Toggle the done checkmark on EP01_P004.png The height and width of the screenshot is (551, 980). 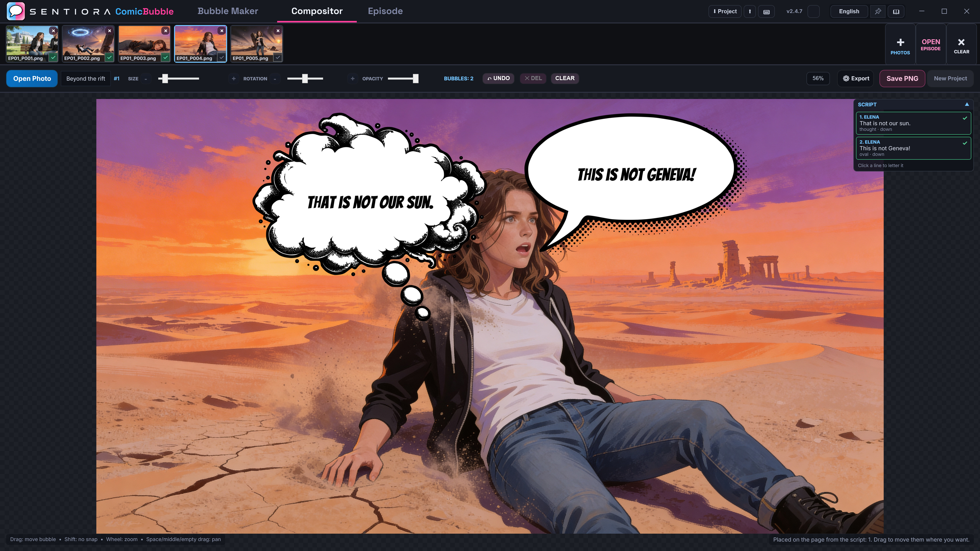[x=222, y=57]
